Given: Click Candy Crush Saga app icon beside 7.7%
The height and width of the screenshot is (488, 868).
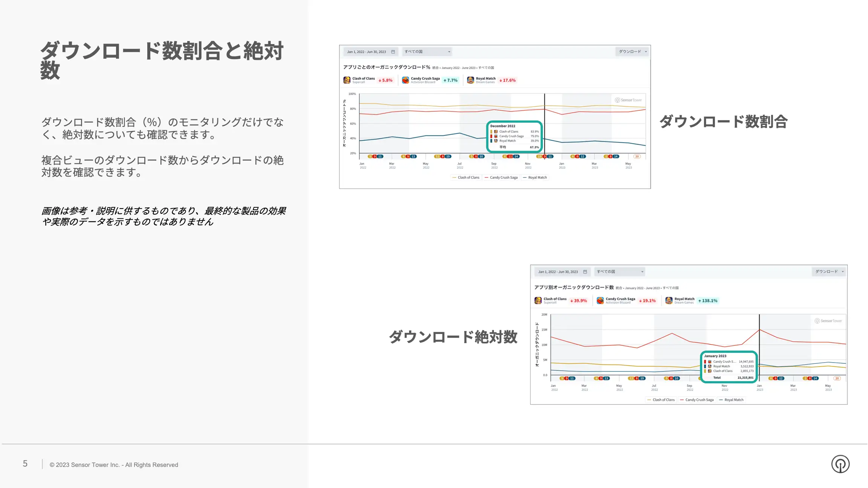Looking at the screenshot, I should [x=405, y=80].
